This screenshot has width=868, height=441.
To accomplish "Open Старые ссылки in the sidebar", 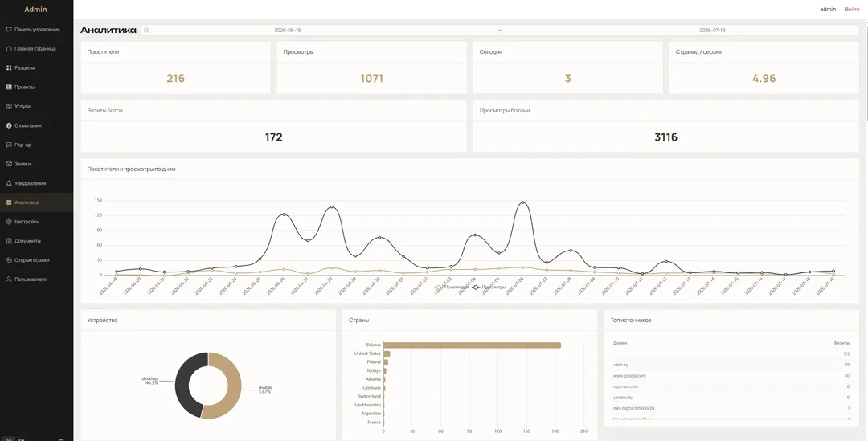I will [36, 260].
